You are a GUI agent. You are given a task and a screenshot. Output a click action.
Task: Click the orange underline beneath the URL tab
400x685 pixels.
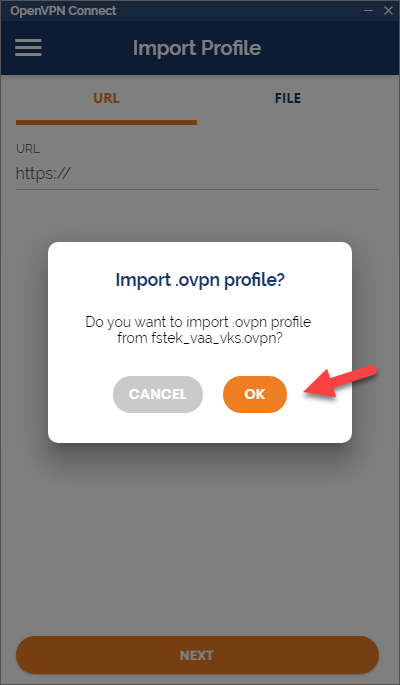click(106, 123)
